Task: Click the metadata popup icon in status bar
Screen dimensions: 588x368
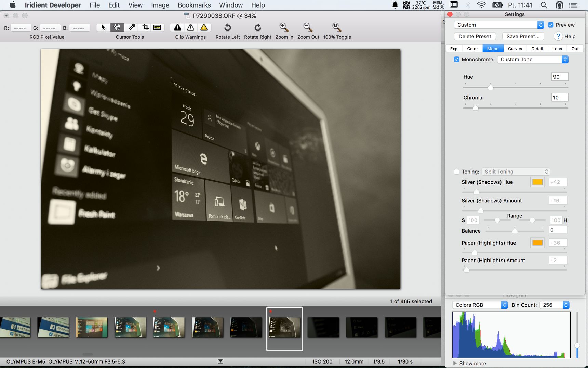Action: pyautogui.click(x=220, y=361)
